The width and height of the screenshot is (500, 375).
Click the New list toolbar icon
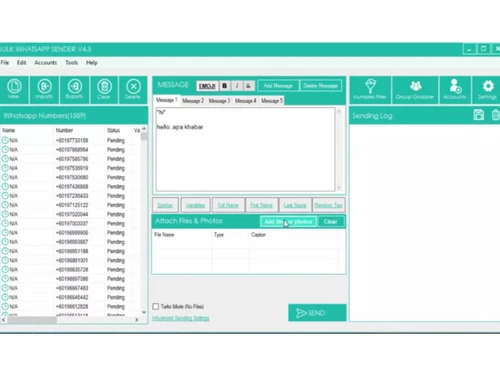coord(14,89)
